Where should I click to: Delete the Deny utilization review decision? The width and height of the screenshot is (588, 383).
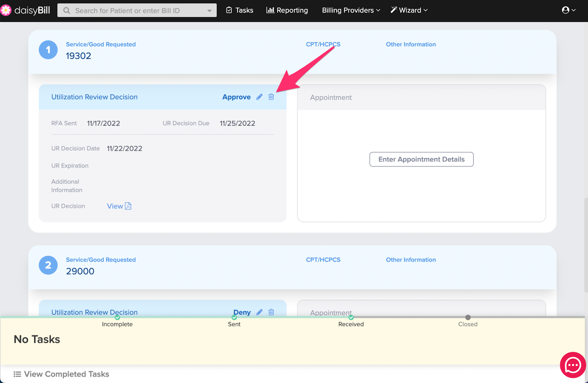click(x=271, y=312)
